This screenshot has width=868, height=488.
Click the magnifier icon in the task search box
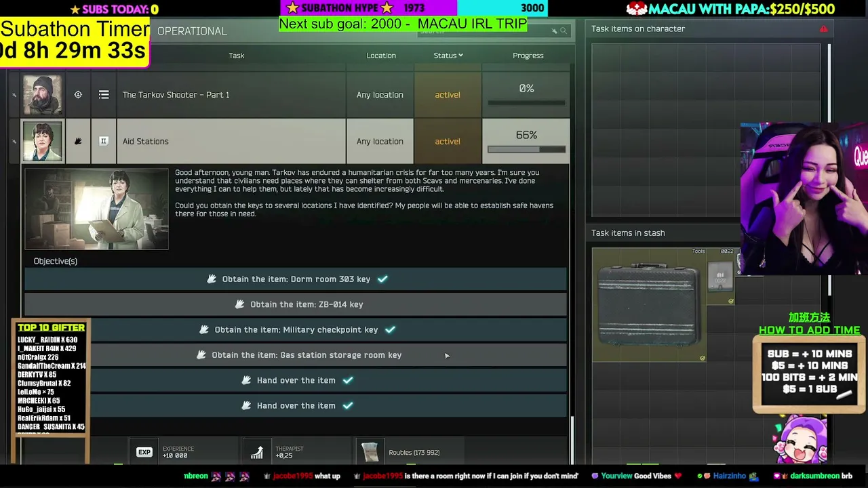pos(564,31)
